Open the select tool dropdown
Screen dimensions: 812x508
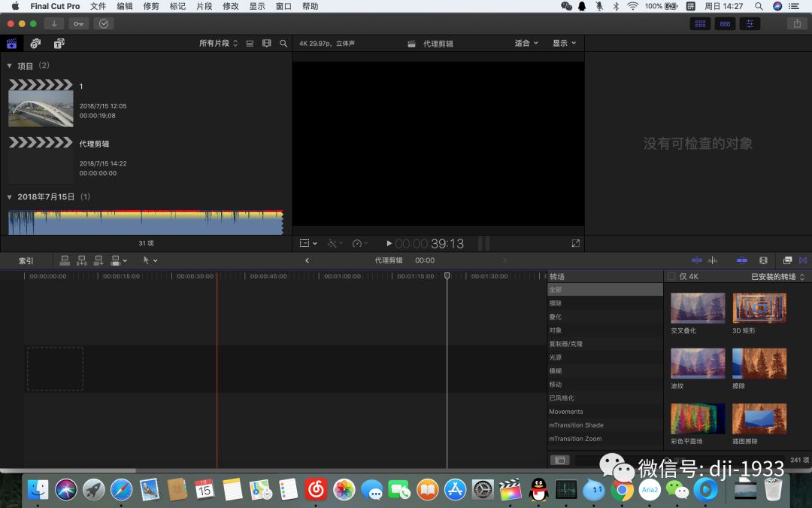pyautogui.click(x=150, y=260)
